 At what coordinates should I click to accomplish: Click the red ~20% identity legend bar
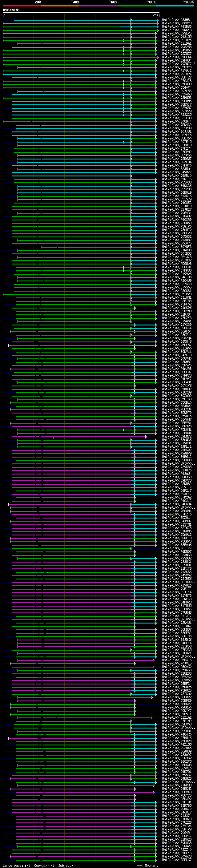[22, 6]
